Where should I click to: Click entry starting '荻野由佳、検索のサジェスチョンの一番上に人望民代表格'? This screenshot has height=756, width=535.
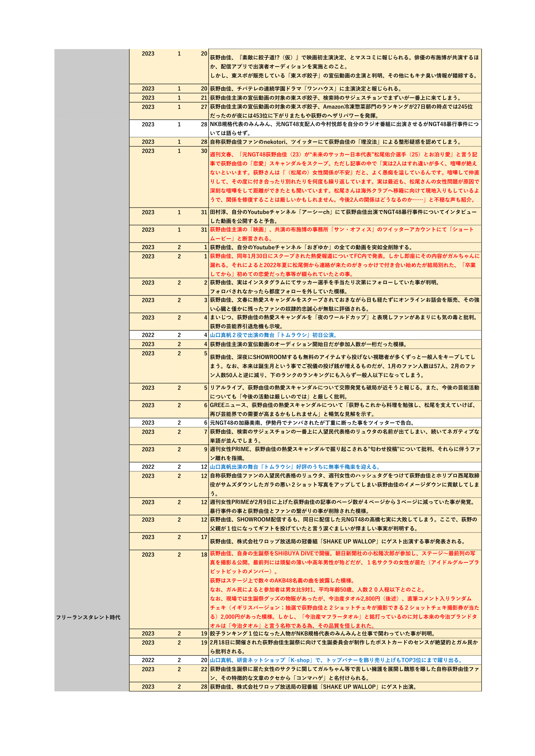[344, 436]
